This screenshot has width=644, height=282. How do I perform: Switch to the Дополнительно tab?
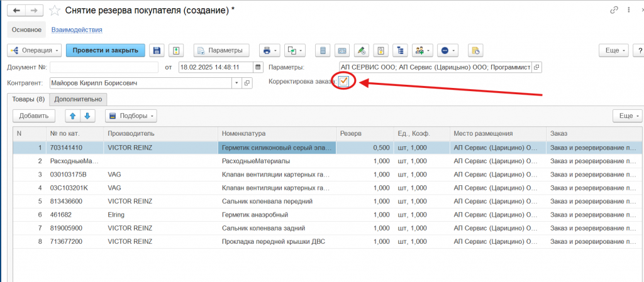pyautogui.click(x=78, y=99)
